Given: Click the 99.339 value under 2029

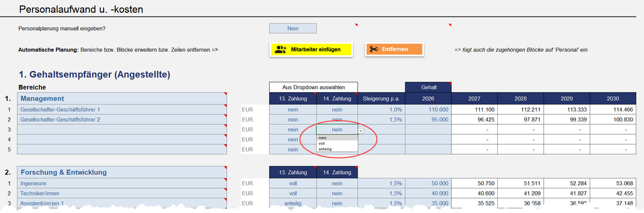Looking at the screenshot, I should pyautogui.click(x=567, y=120).
